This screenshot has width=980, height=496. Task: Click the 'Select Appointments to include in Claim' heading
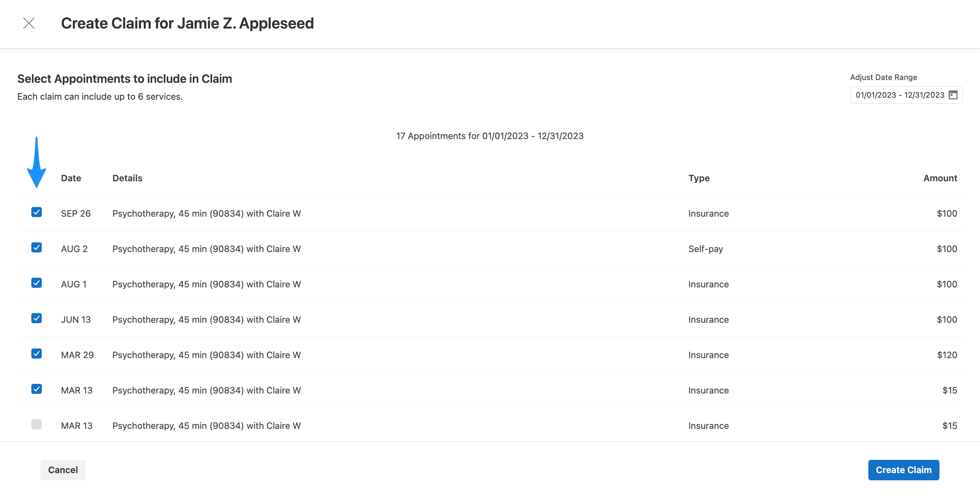click(x=125, y=79)
